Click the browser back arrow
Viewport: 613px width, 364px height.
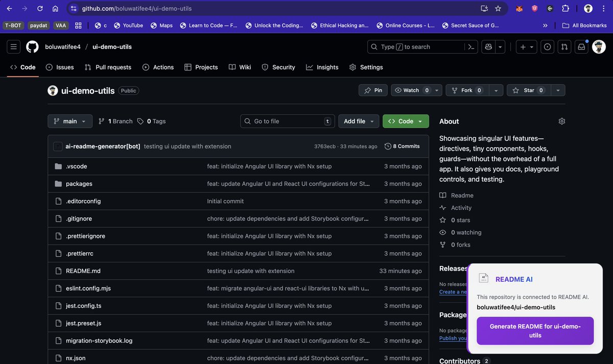pyautogui.click(x=9, y=9)
